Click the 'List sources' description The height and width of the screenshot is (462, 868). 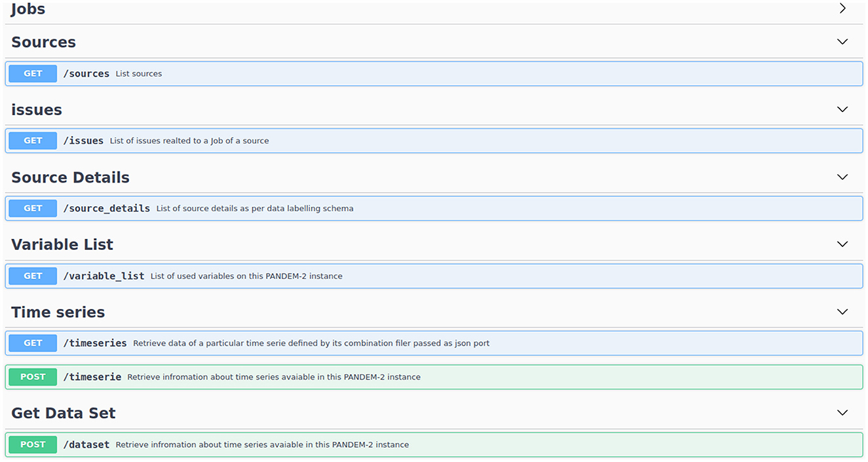click(139, 74)
